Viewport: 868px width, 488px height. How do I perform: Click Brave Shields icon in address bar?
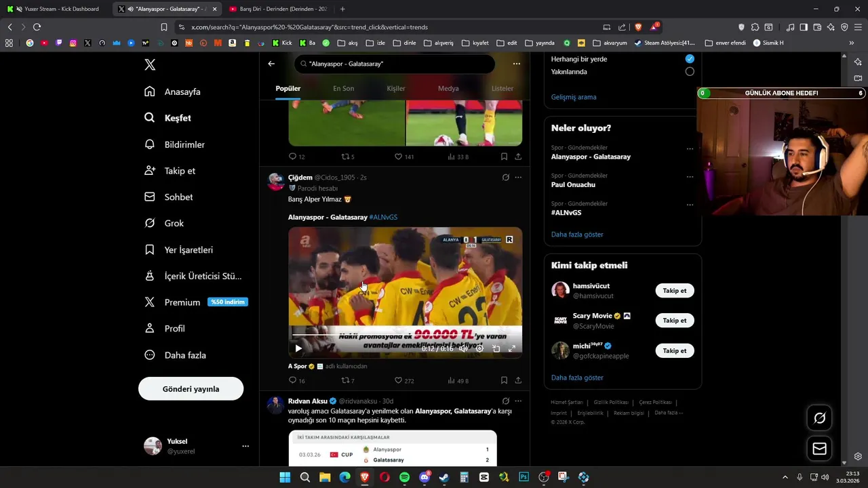[637, 27]
